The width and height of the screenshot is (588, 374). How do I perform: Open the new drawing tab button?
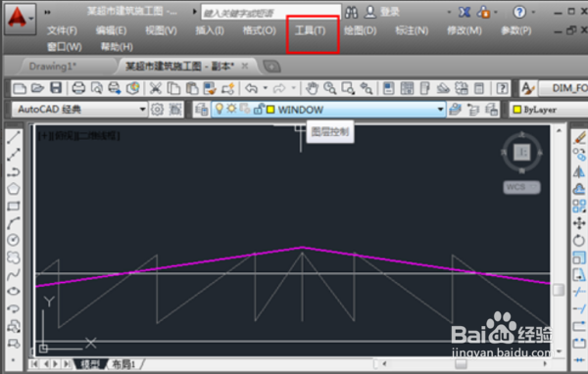click(271, 67)
